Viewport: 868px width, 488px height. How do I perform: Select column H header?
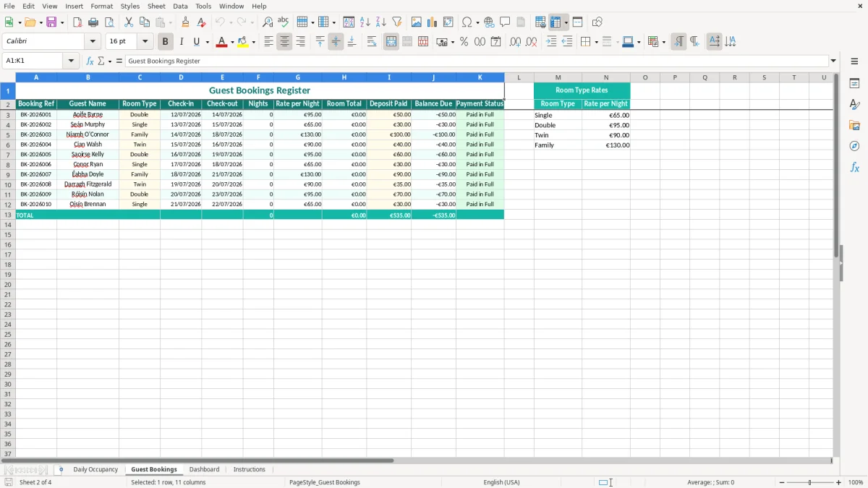(344, 77)
